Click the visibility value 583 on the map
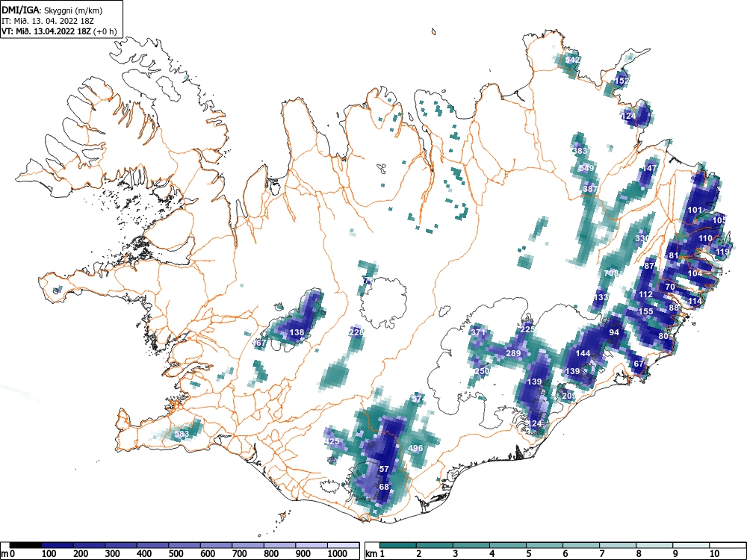Image resolution: width=747 pixels, height=560 pixels. pyautogui.click(x=182, y=434)
